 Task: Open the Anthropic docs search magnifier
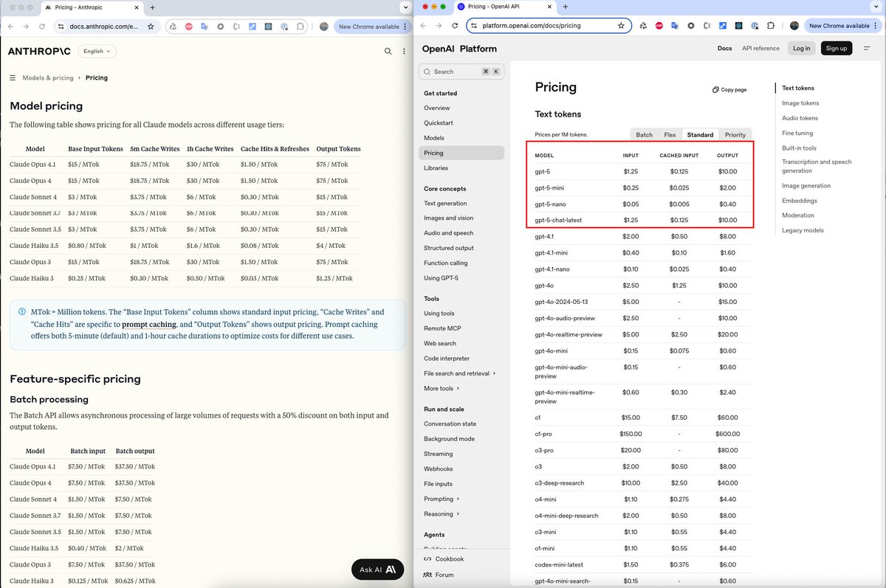tap(388, 52)
